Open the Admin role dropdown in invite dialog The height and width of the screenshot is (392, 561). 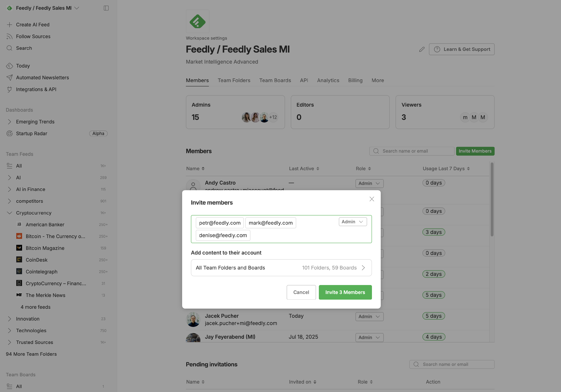click(x=352, y=222)
